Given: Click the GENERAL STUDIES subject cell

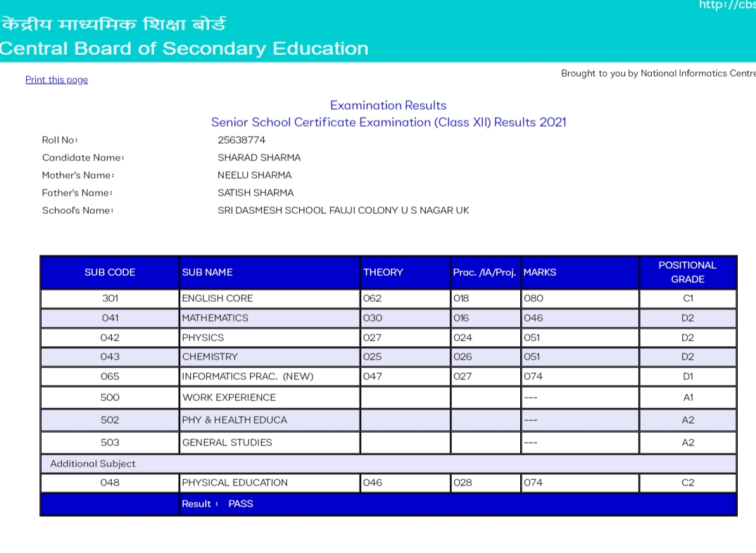Looking at the screenshot, I should [x=270, y=443].
